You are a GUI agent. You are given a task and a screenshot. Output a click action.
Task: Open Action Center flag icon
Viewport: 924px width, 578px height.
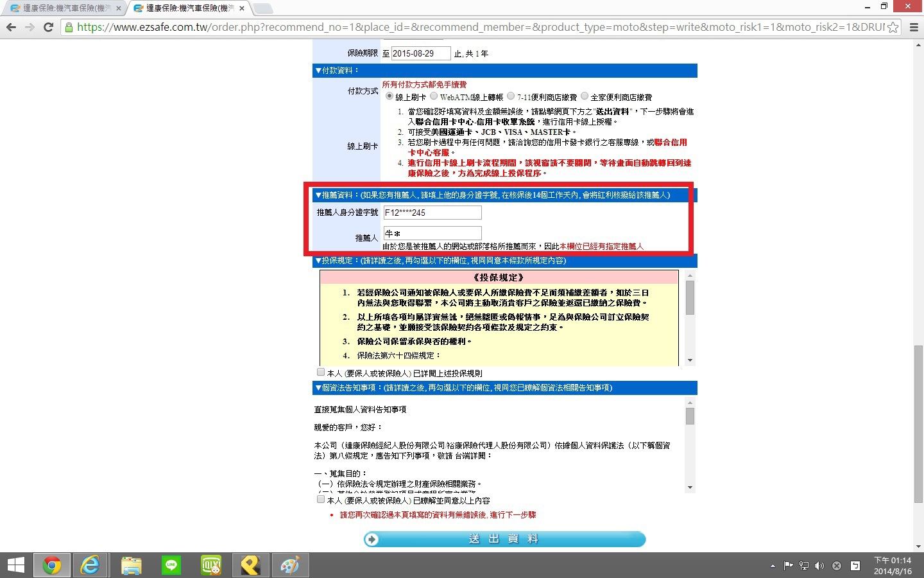coord(789,566)
